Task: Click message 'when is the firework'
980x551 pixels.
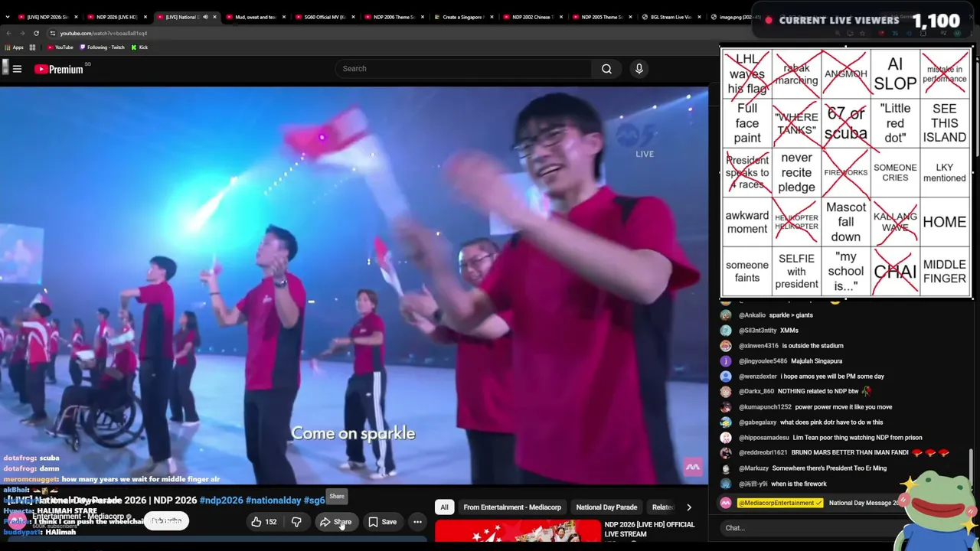Action: (799, 484)
